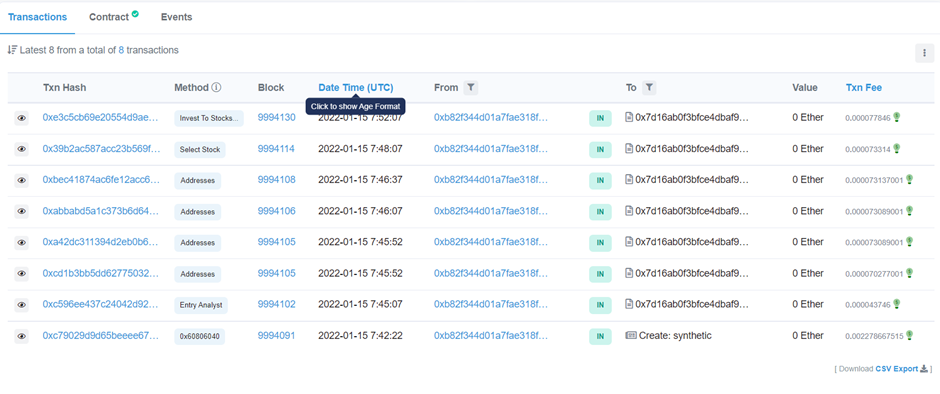This screenshot has height=394, width=940.
Task: Click the info icon beside Method
Action: [x=216, y=88]
